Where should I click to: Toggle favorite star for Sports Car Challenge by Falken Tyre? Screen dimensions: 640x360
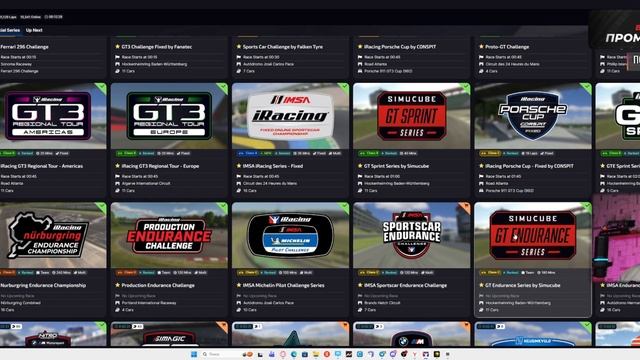point(239,47)
